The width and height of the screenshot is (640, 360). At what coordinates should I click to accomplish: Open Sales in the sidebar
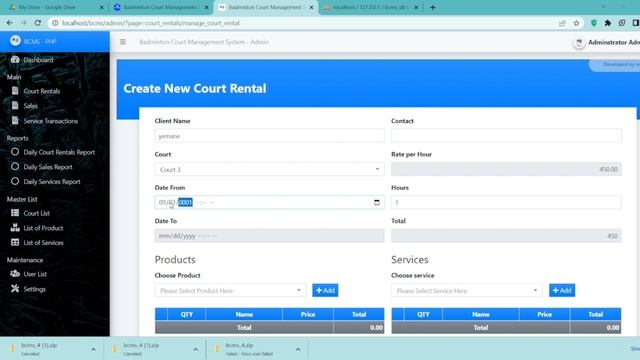(30, 106)
